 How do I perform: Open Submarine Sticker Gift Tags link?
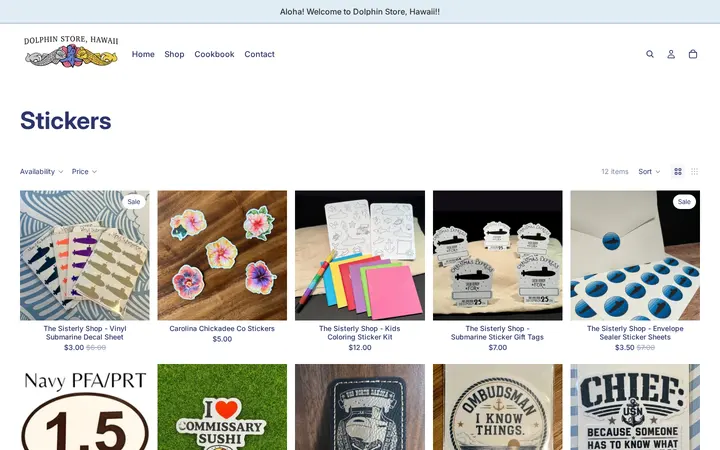pyautogui.click(x=497, y=333)
